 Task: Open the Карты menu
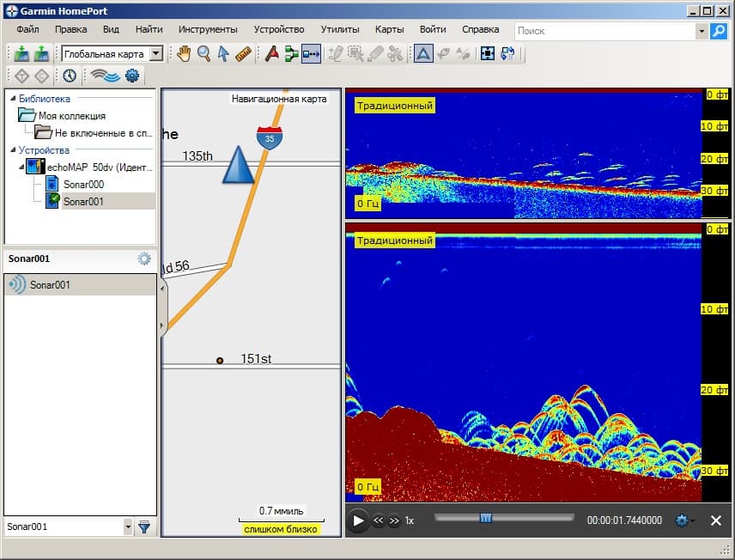389,29
